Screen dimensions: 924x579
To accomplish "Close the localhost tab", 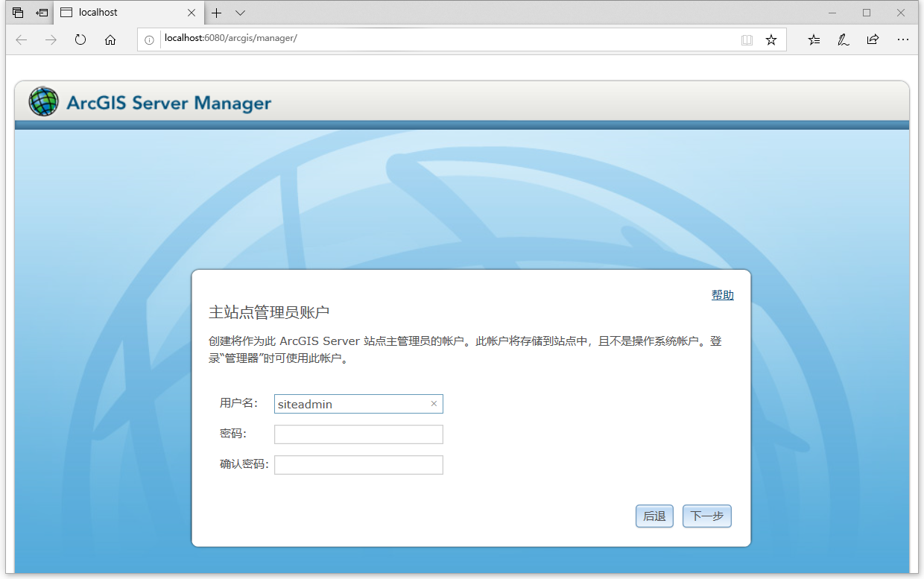I will pyautogui.click(x=192, y=13).
